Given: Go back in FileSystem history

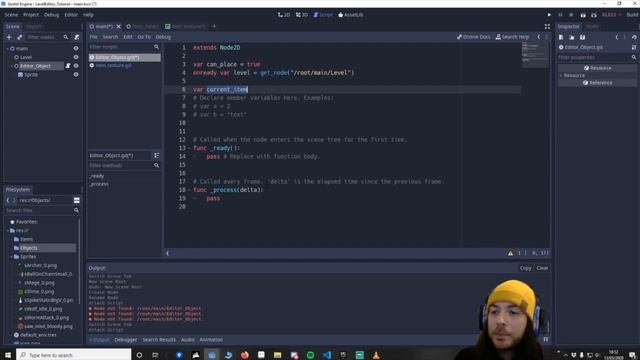Looking at the screenshot, I should click(8, 200).
